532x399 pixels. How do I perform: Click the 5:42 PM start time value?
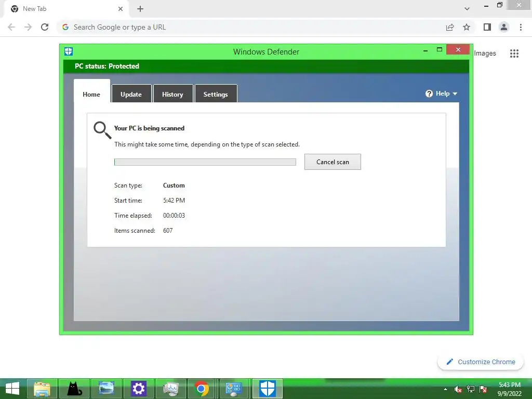pos(174,201)
